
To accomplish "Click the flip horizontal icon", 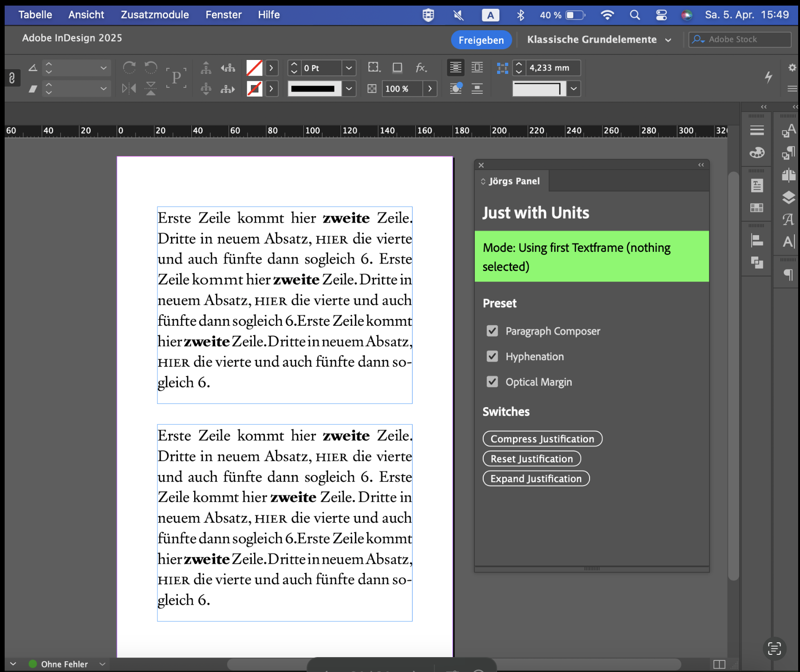I will 129,88.
